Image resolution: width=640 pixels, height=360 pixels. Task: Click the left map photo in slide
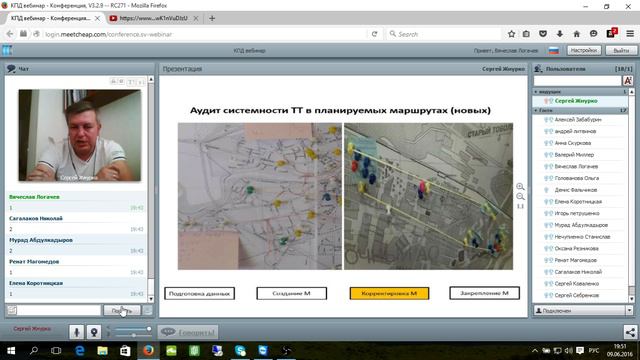tap(260, 196)
